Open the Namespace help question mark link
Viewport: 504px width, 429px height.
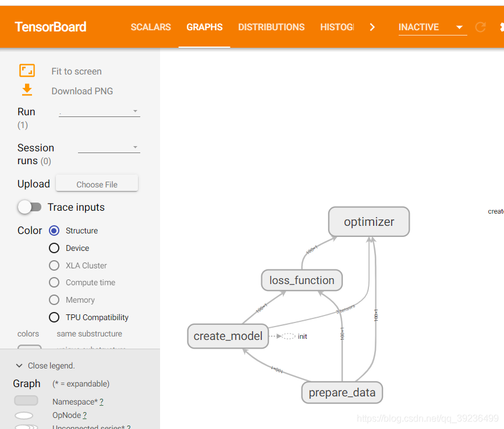coord(102,402)
